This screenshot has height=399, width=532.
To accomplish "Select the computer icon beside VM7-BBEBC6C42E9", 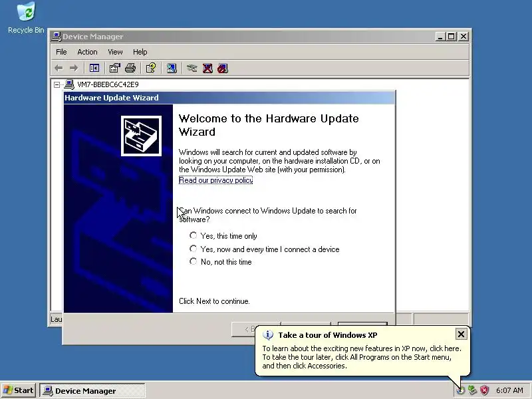I will 69,84.
